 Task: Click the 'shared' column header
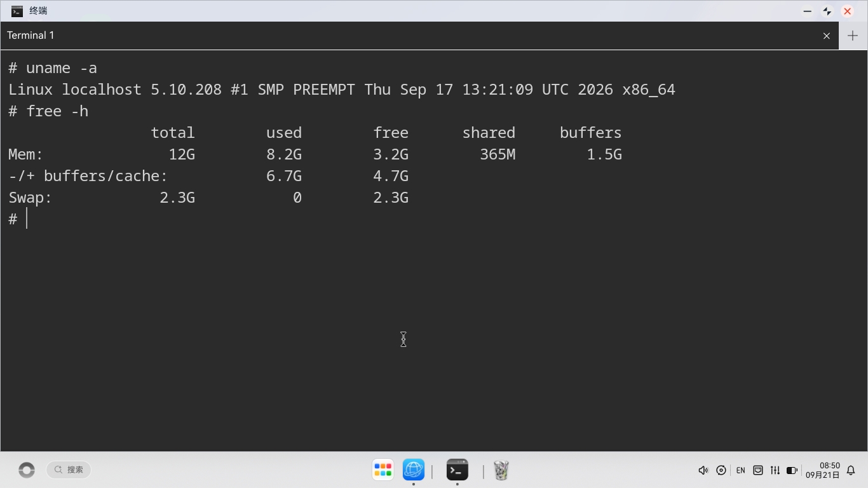[489, 133]
